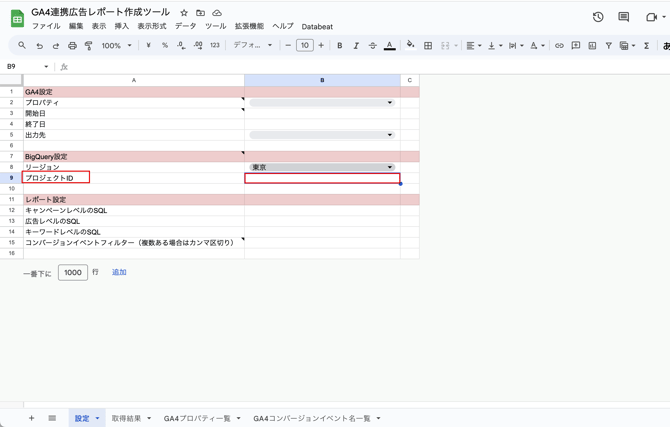Viewport: 670px width, 427px height.
Task: Open the プロパティ dropdown in row 2
Action: [x=322, y=103]
